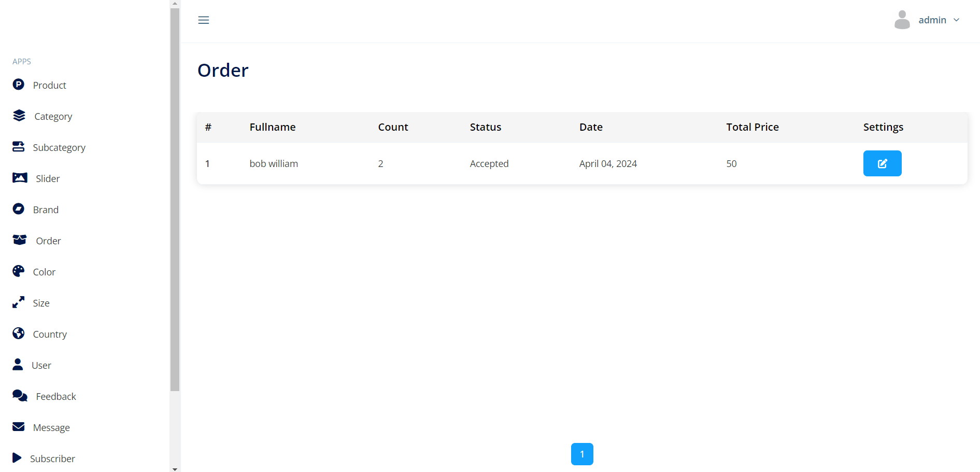
Task: Click the Message envelope icon
Action: [x=19, y=427]
